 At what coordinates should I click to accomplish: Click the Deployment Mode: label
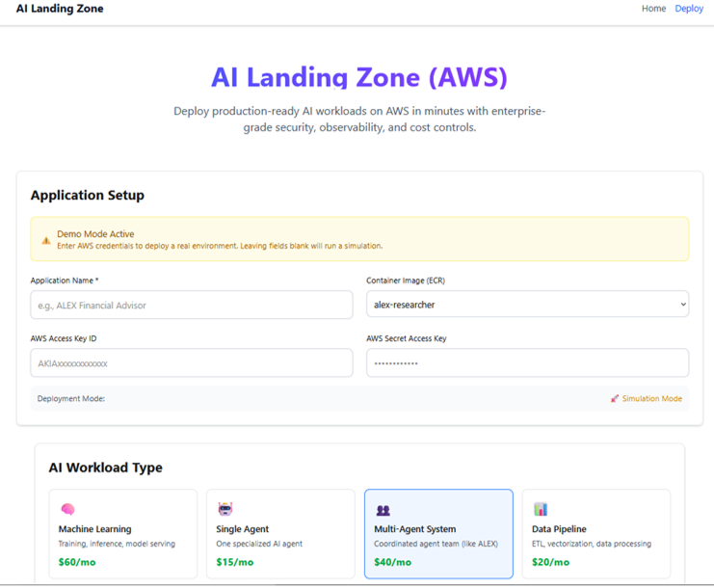tap(71, 398)
